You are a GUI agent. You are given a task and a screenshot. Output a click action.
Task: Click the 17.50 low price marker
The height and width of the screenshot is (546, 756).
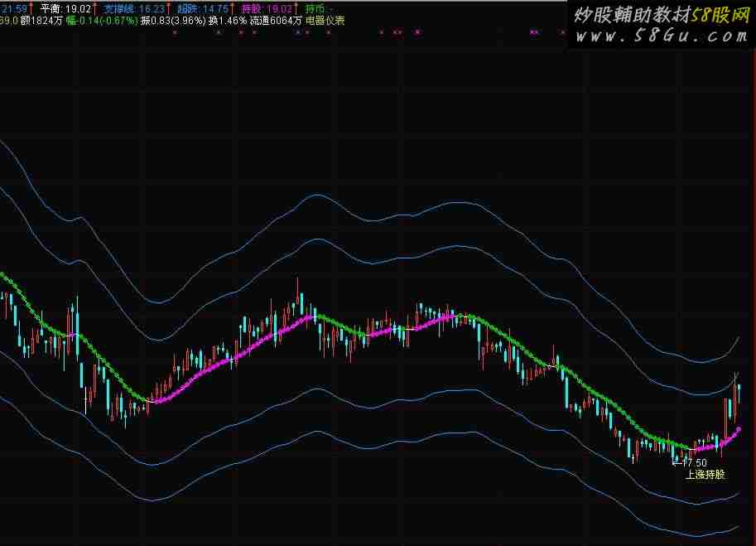693,462
